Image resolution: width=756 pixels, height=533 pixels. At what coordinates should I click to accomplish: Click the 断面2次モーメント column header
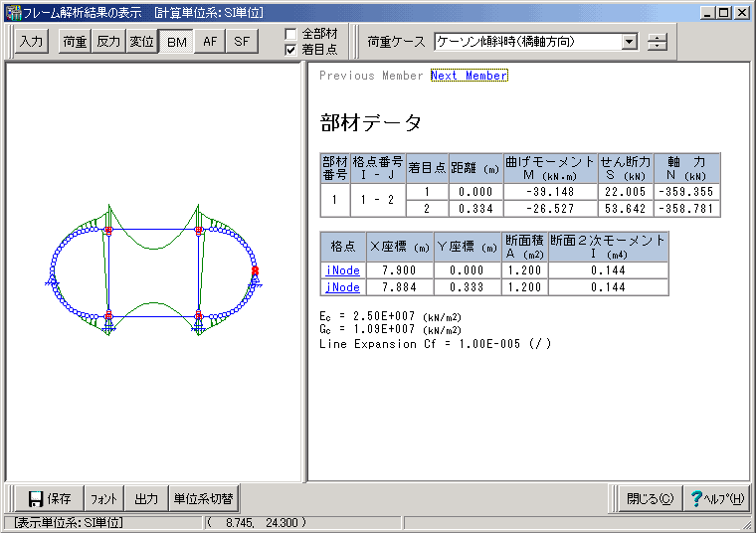coord(608,247)
